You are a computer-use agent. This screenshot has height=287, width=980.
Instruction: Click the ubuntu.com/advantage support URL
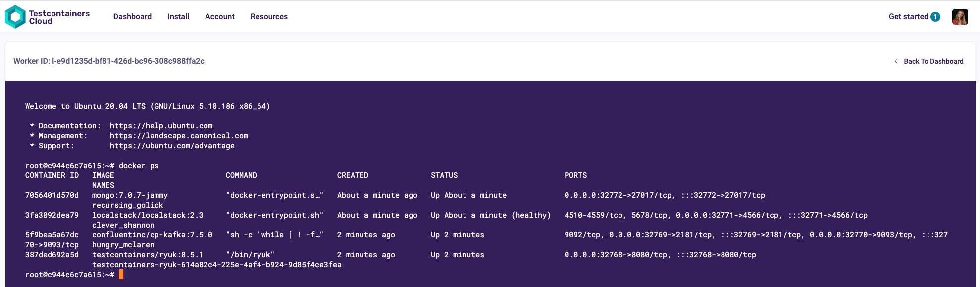coord(172,146)
